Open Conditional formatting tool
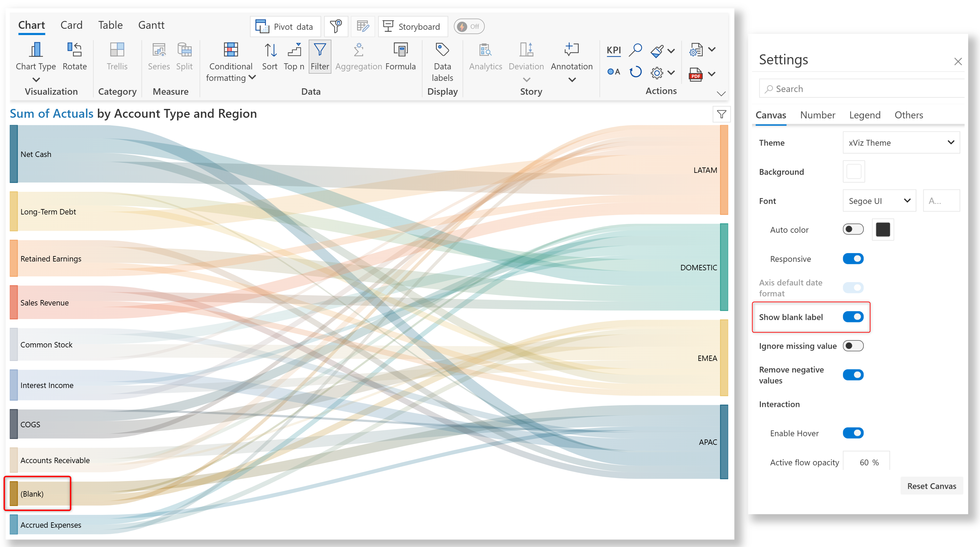This screenshot has width=980, height=547. click(x=231, y=50)
